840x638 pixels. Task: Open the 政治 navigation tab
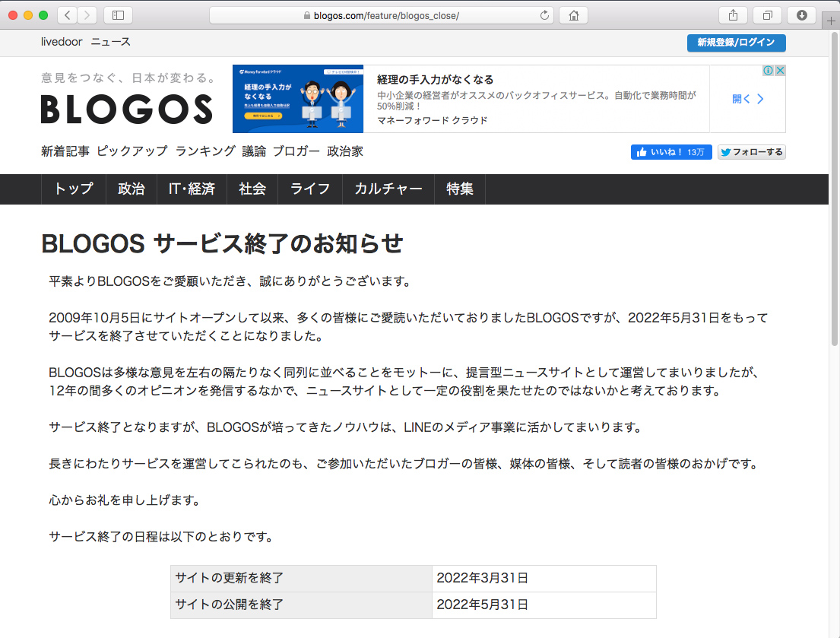131,189
